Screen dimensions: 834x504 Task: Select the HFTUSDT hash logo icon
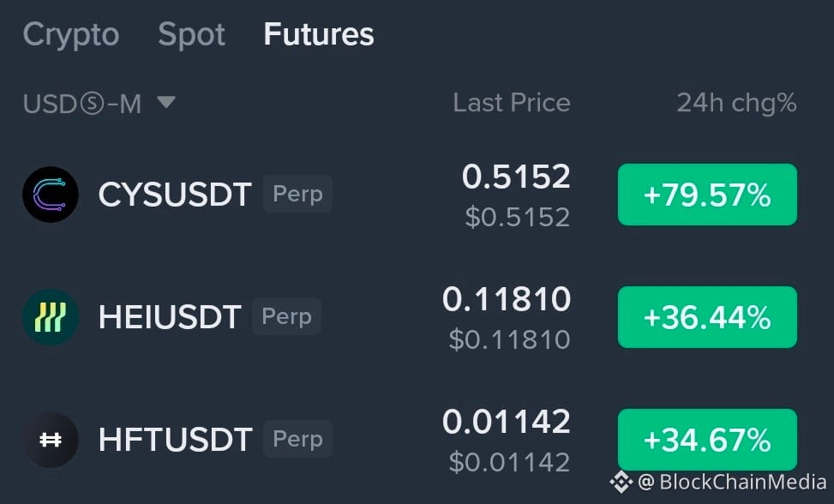51,440
